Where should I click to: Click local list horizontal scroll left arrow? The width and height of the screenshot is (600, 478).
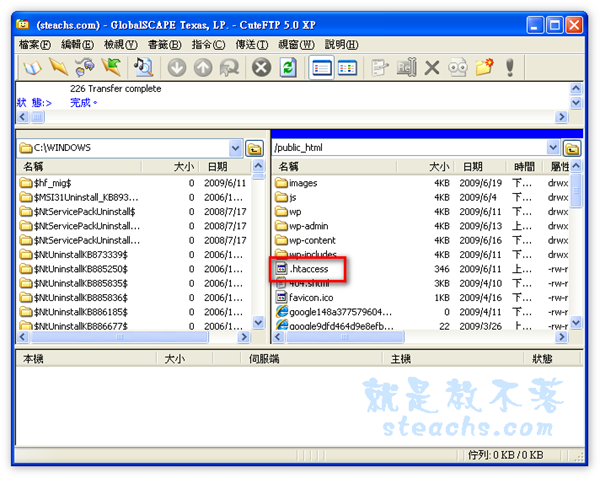point(23,337)
